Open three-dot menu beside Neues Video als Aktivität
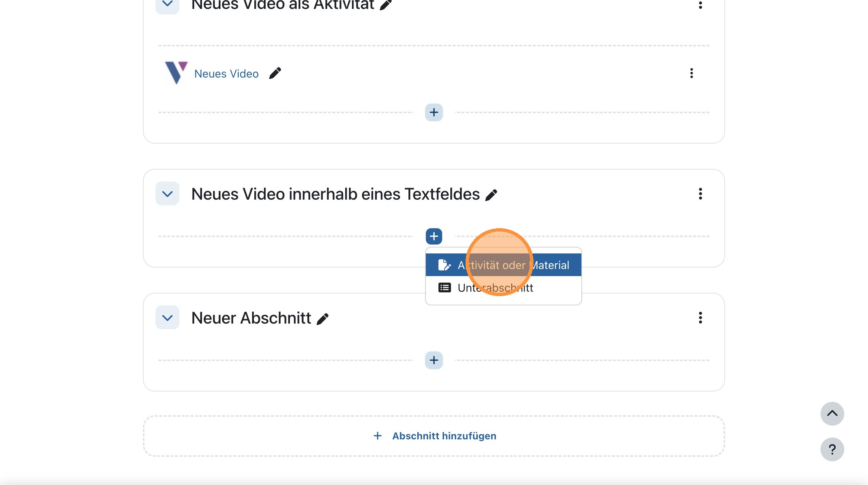Viewport: 868px width, 485px height. tap(700, 5)
